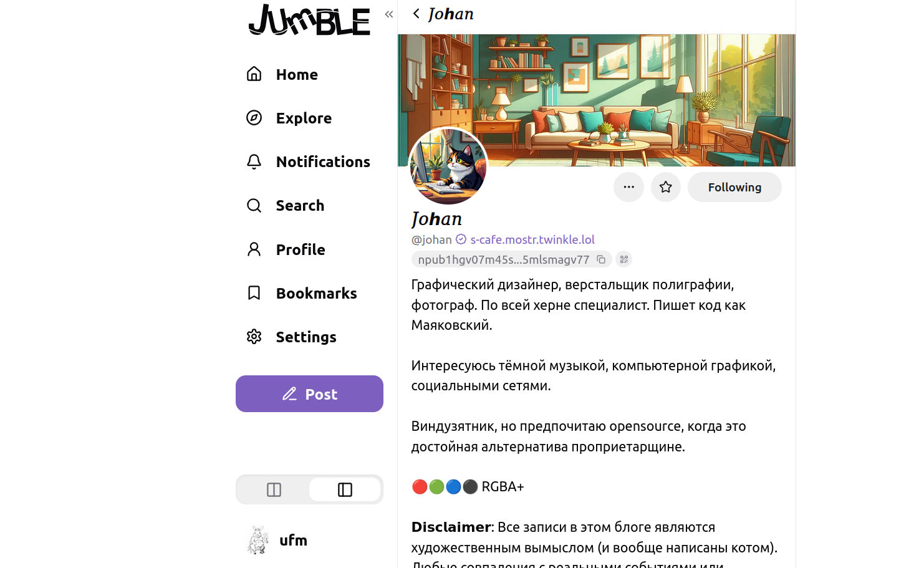Image resolution: width=924 pixels, height=568 pixels.
Task: Switch to two-column layout toggle
Action: (274, 489)
